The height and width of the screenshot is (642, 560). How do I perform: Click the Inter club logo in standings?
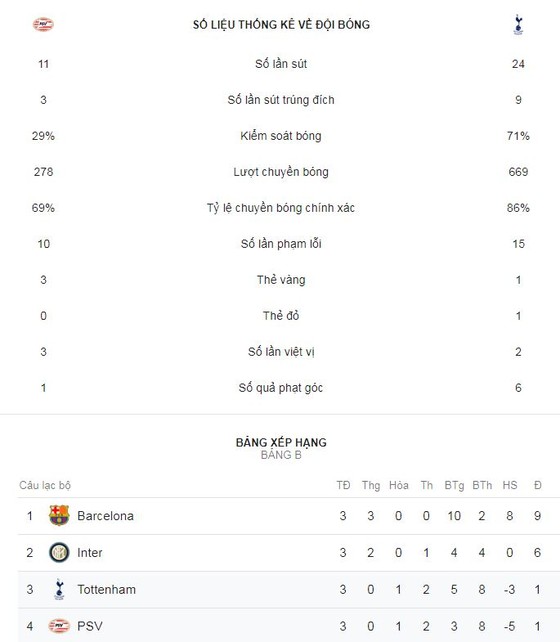[59, 552]
